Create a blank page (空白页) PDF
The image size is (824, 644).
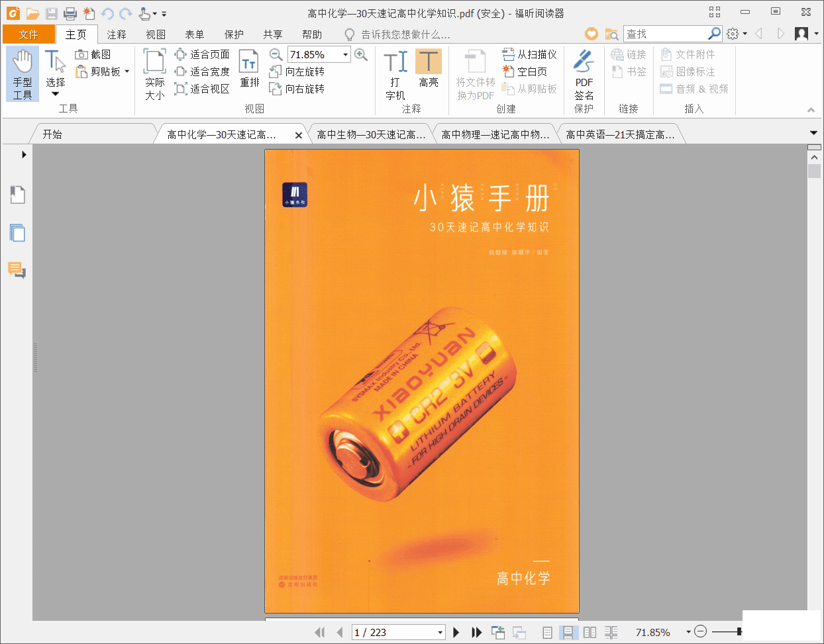click(525, 71)
